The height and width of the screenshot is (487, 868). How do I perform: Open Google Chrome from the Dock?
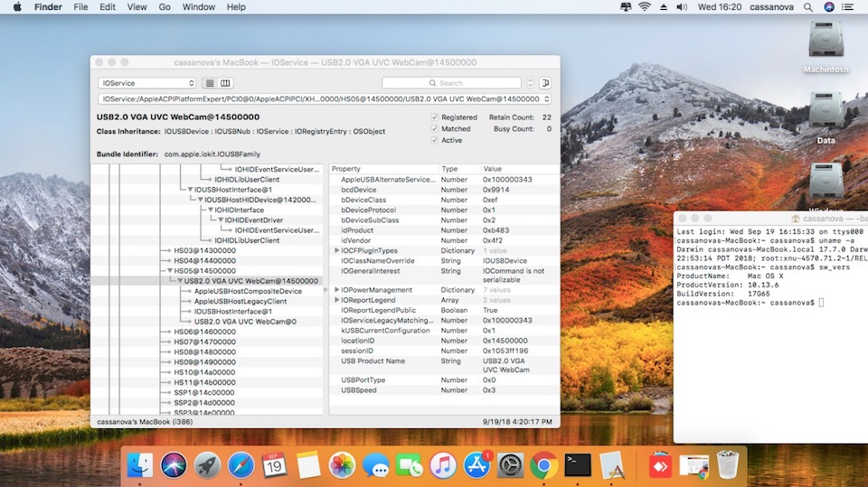[x=542, y=465]
